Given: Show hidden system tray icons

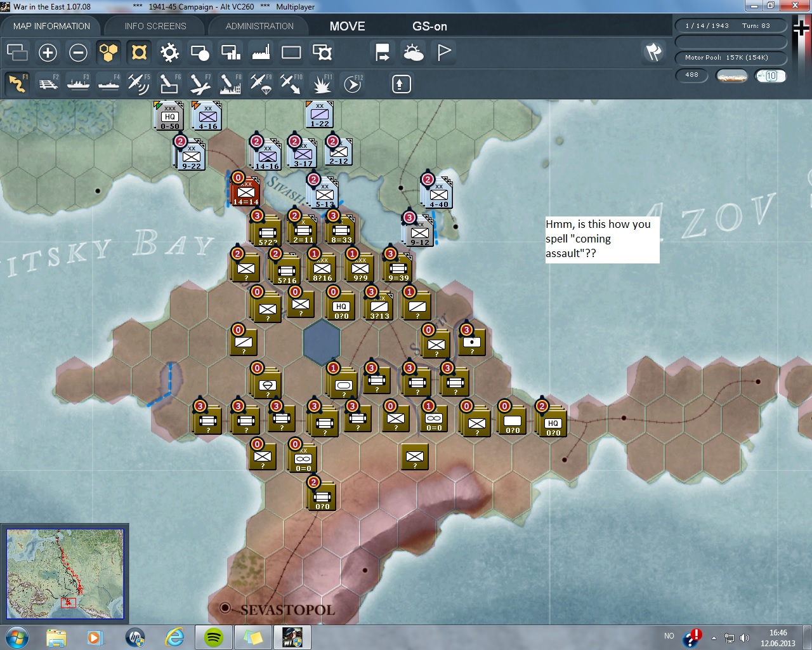Looking at the screenshot, I should (714, 638).
